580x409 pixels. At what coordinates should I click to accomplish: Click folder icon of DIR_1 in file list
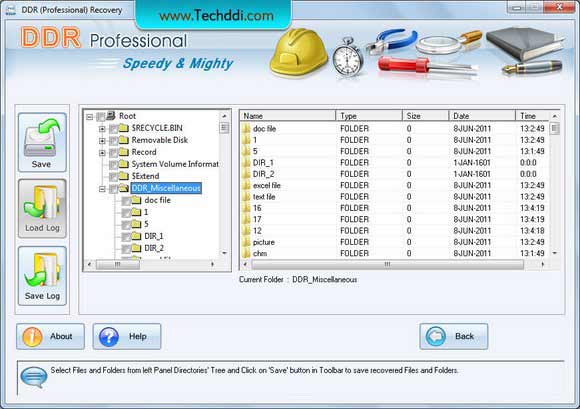point(246,163)
